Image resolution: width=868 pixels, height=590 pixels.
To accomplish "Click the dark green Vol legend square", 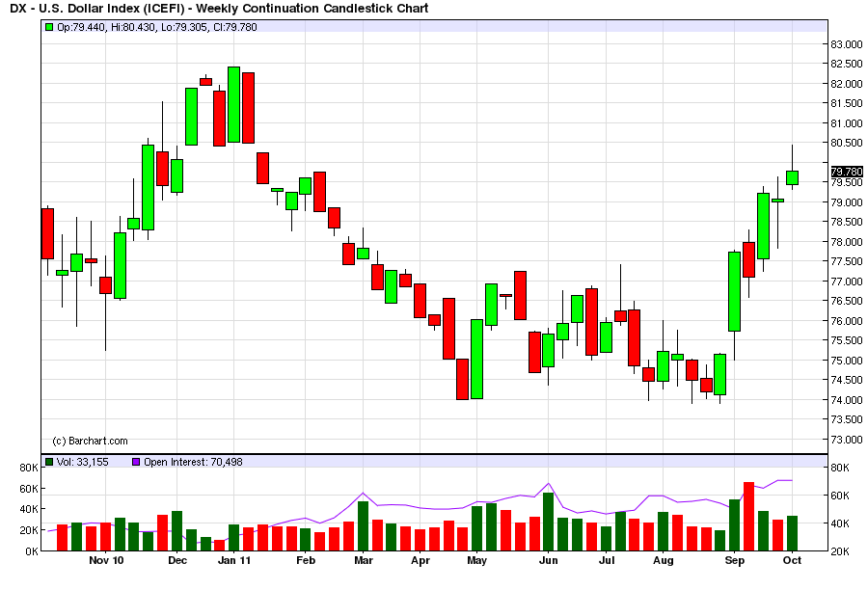I will coord(49,462).
